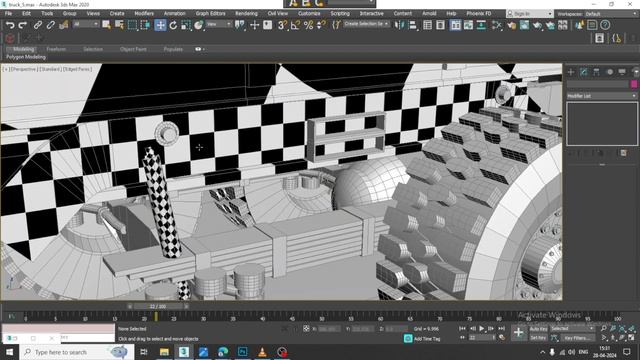Toggle Absolute/Offset transform type-in mode
This screenshot has width=640, height=360.
(306, 329)
